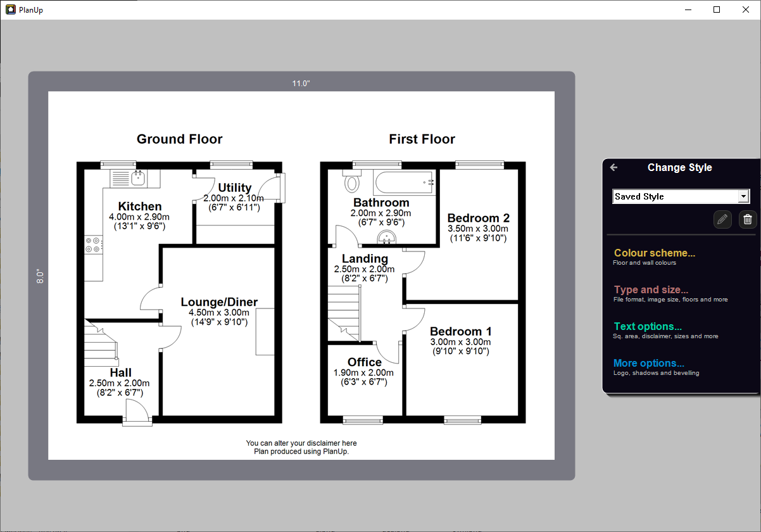Open Type and size options
The width and height of the screenshot is (761, 532).
pos(670,293)
